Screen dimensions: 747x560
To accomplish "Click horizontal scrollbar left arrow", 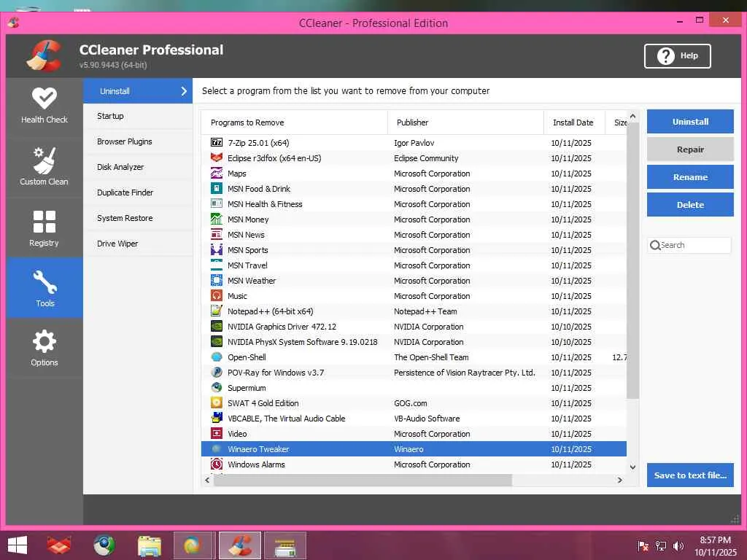I will pyautogui.click(x=207, y=480).
